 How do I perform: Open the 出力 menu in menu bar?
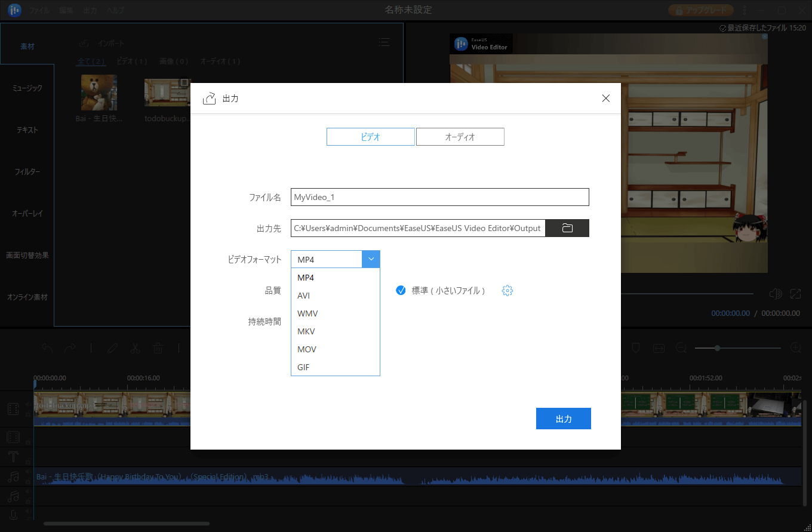click(x=90, y=11)
